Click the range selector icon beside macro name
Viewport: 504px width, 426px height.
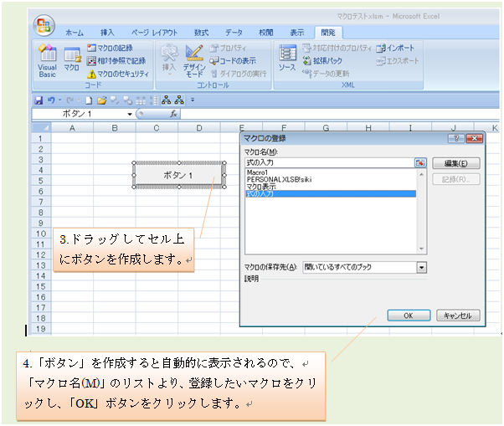pyautogui.click(x=420, y=162)
